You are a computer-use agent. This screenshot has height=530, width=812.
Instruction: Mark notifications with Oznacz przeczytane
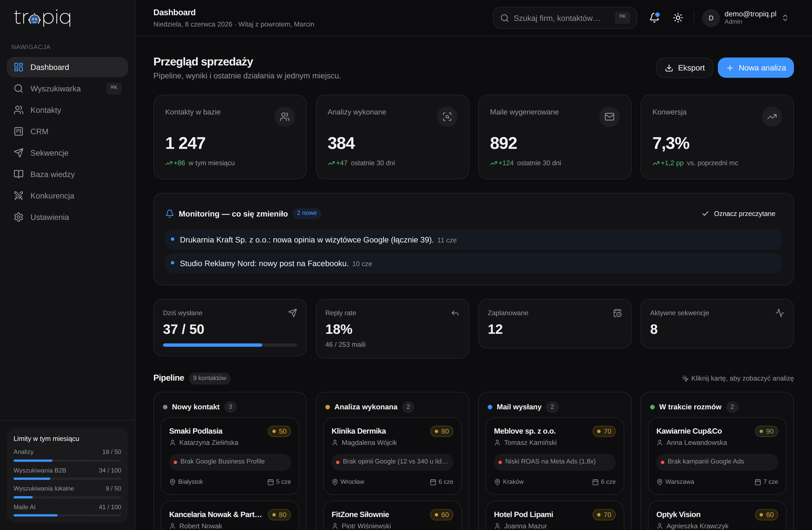[x=739, y=213]
